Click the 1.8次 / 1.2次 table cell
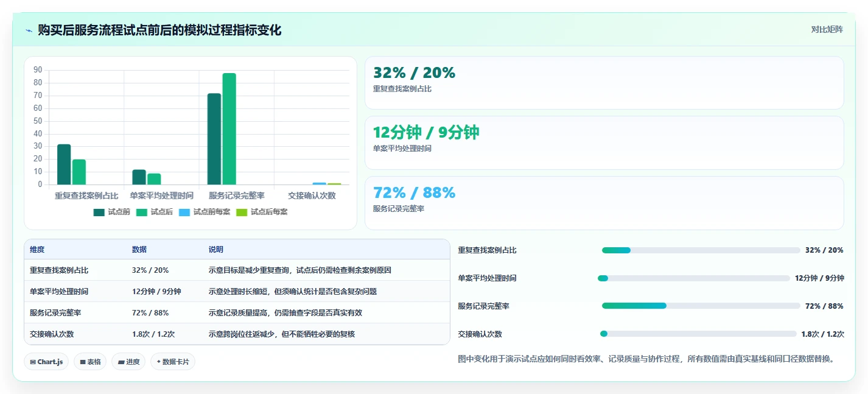The height and width of the screenshot is (394, 868). (x=153, y=334)
